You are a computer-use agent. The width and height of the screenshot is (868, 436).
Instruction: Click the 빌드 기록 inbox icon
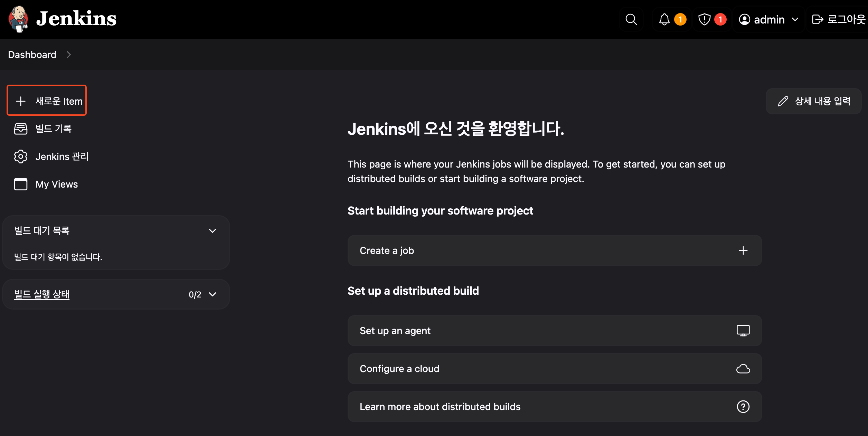click(x=21, y=129)
